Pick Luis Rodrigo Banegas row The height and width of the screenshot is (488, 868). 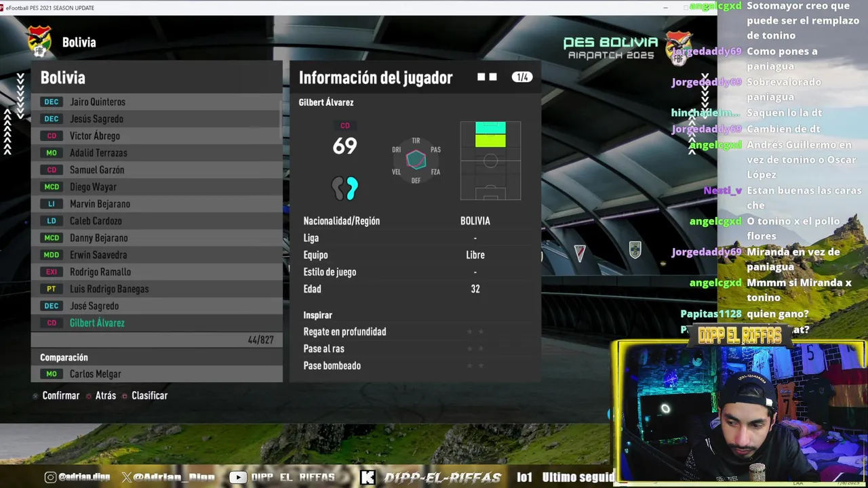(155, 289)
